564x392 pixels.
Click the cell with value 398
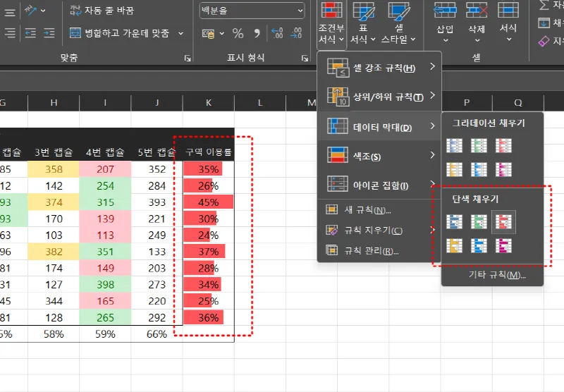pyautogui.click(x=105, y=284)
